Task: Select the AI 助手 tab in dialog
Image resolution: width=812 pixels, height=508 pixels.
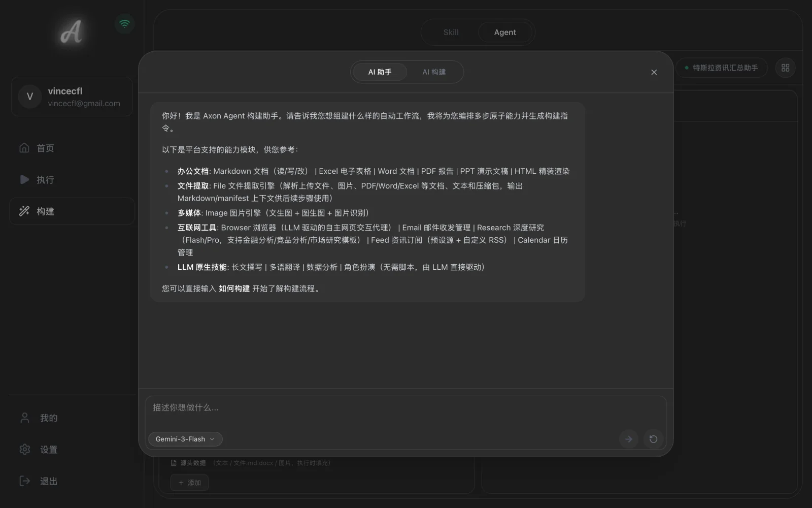Action: pos(380,72)
